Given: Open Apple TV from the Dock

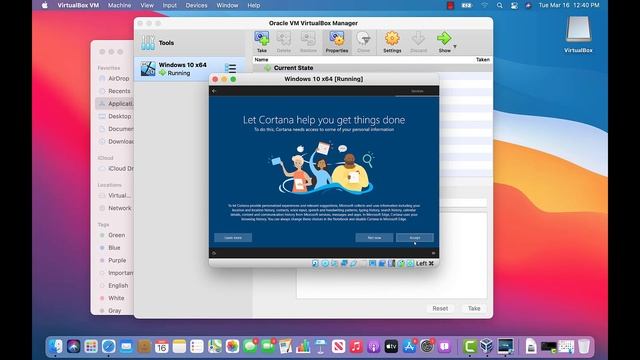Looking at the screenshot, I should pos(391,347).
